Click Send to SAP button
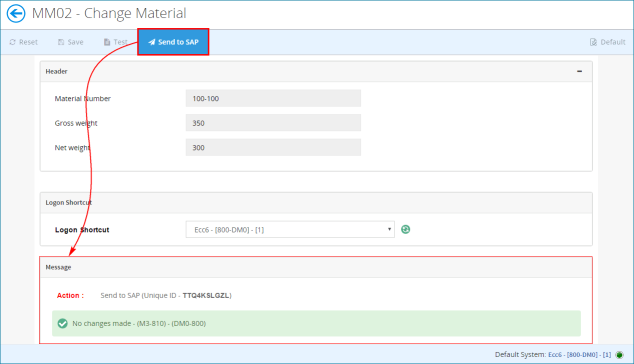 coord(173,42)
